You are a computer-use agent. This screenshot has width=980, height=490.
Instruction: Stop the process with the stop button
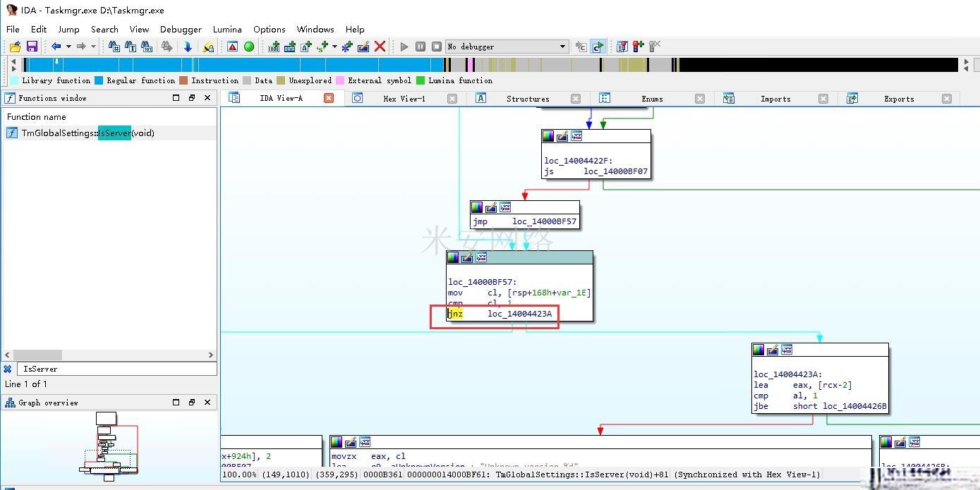point(437,47)
